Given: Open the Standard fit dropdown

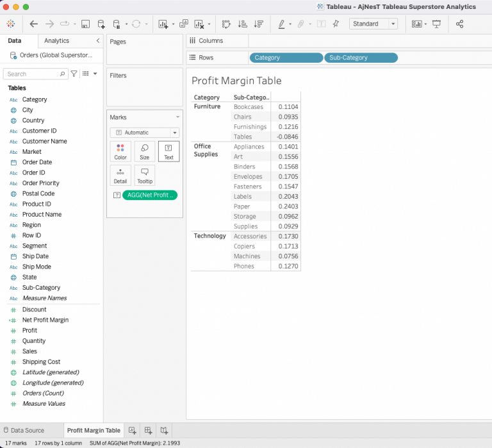Looking at the screenshot, I should [x=373, y=24].
